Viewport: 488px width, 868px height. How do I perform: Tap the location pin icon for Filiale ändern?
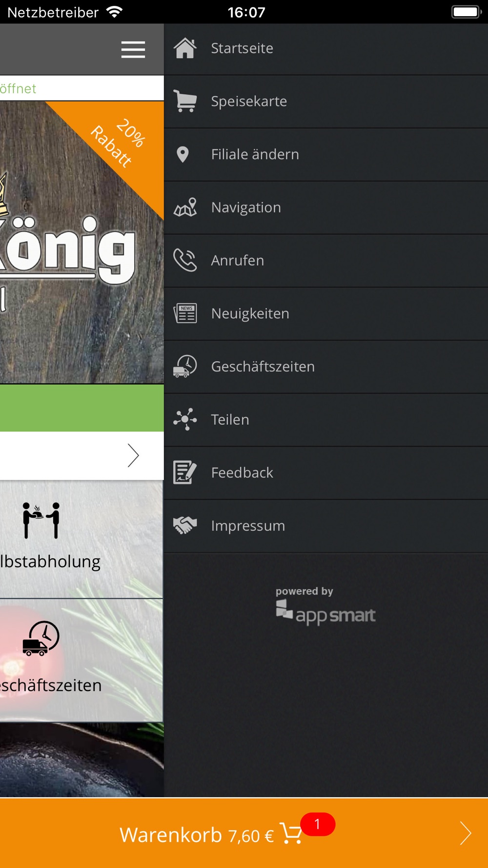coord(183,154)
